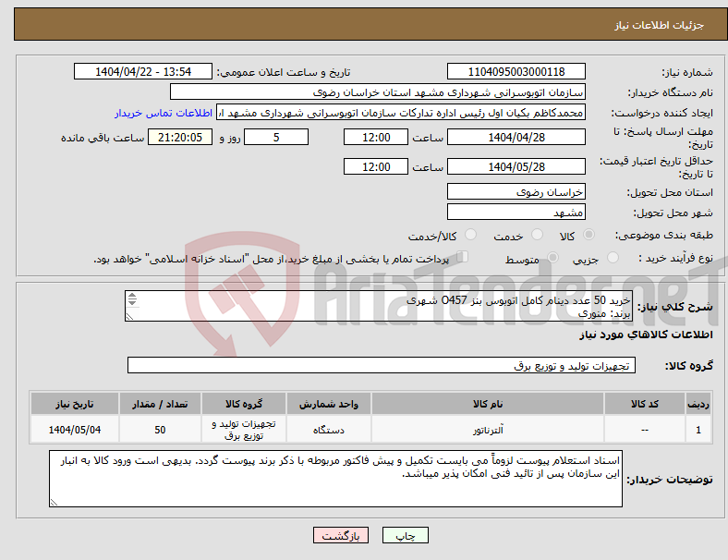Click the goods group field تجهیزات تولید و توزیع برق
Screen dimensions: 728x560
[382, 365]
